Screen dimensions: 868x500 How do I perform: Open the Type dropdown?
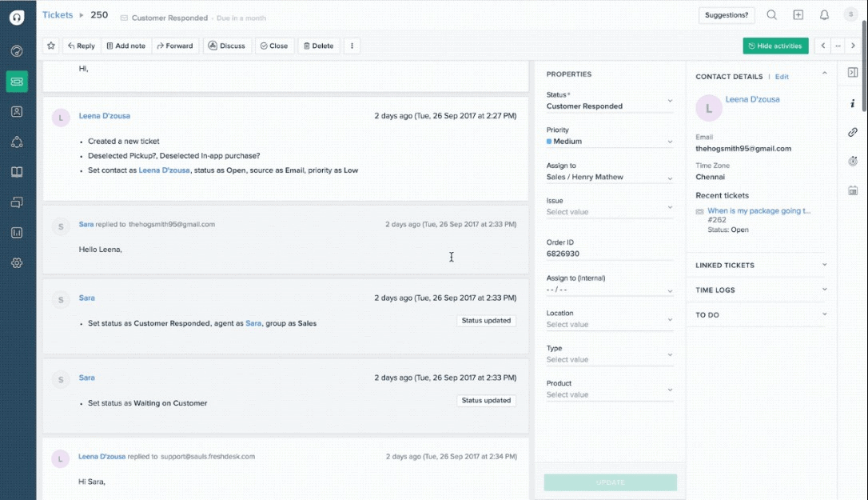pos(609,359)
